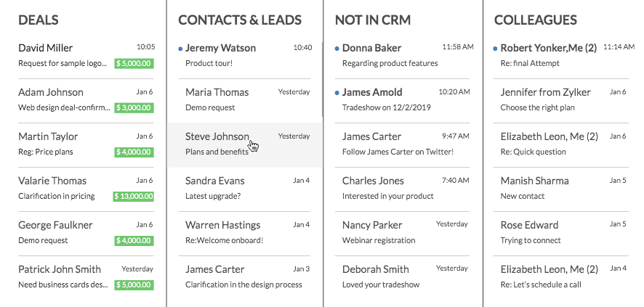Viewport: 644px width, 307px height.
Task: Click the unread dot beside Jeremy Watson
Action: (x=180, y=49)
